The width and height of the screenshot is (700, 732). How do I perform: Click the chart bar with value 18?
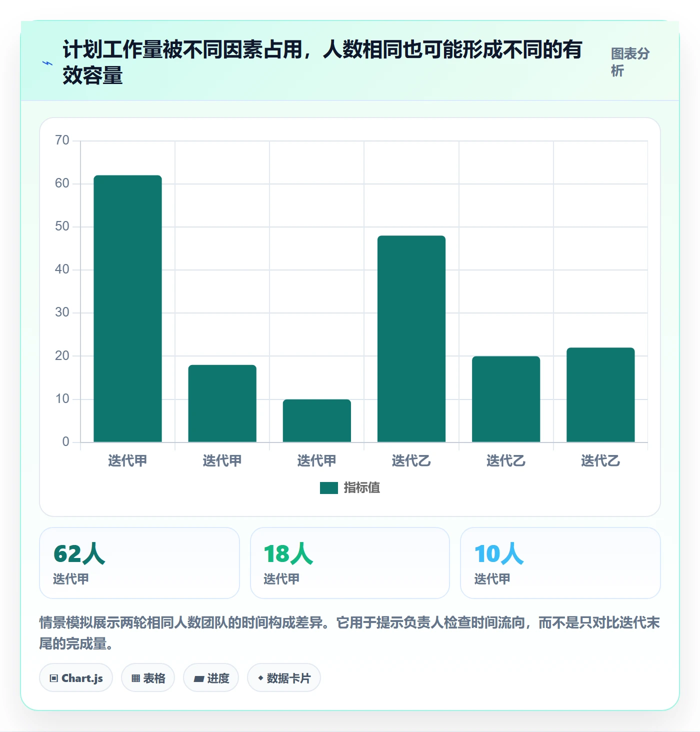pos(222,403)
